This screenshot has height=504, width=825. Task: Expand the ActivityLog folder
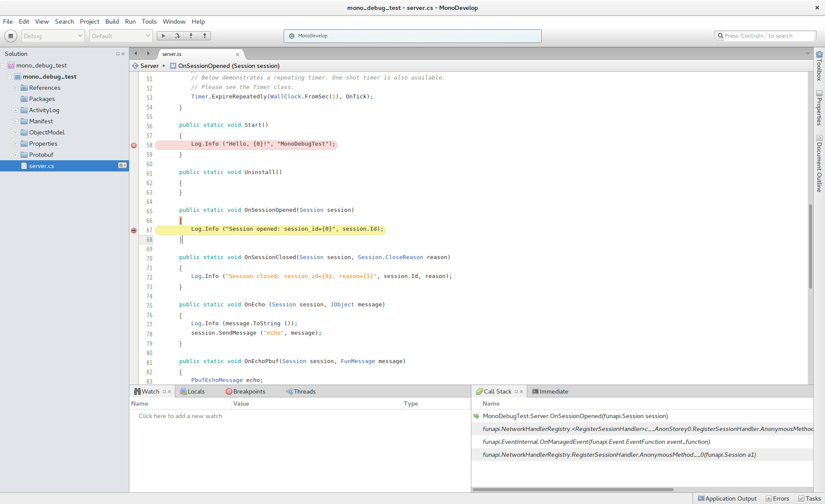coord(15,110)
